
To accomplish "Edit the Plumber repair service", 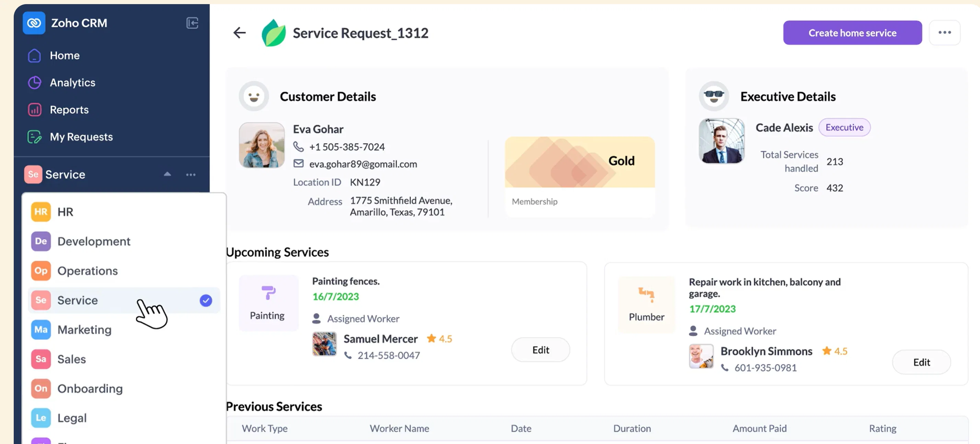I will point(921,362).
